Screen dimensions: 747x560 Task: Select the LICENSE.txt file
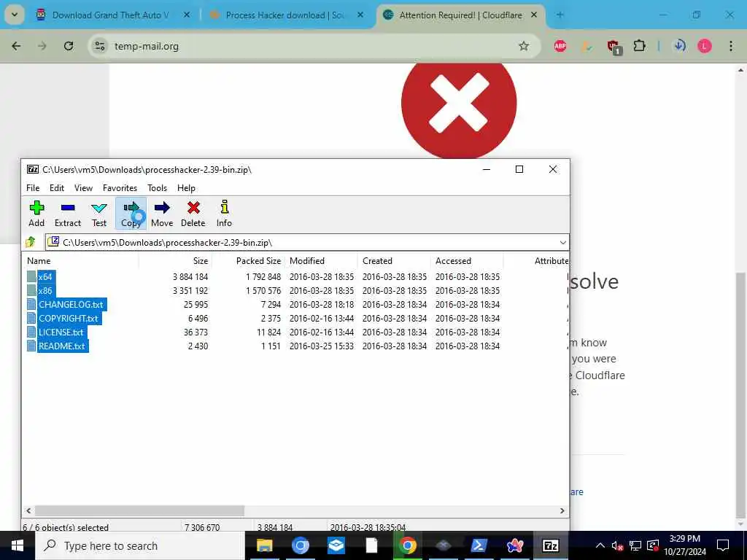point(61,332)
